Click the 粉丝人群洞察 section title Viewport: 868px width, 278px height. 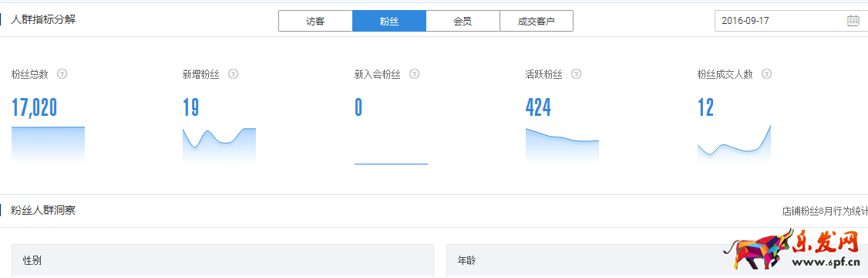[43, 211]
